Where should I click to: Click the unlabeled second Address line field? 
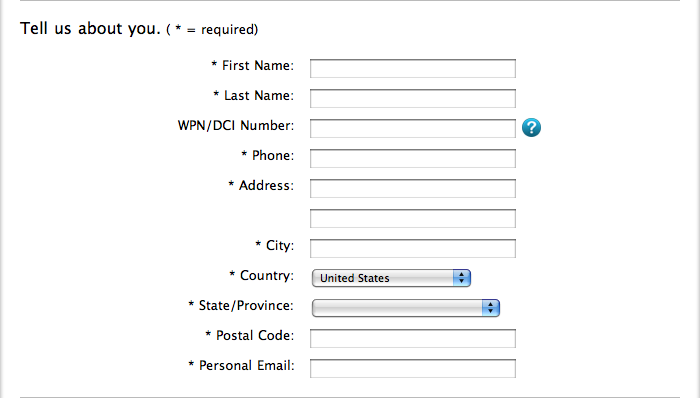413,218
